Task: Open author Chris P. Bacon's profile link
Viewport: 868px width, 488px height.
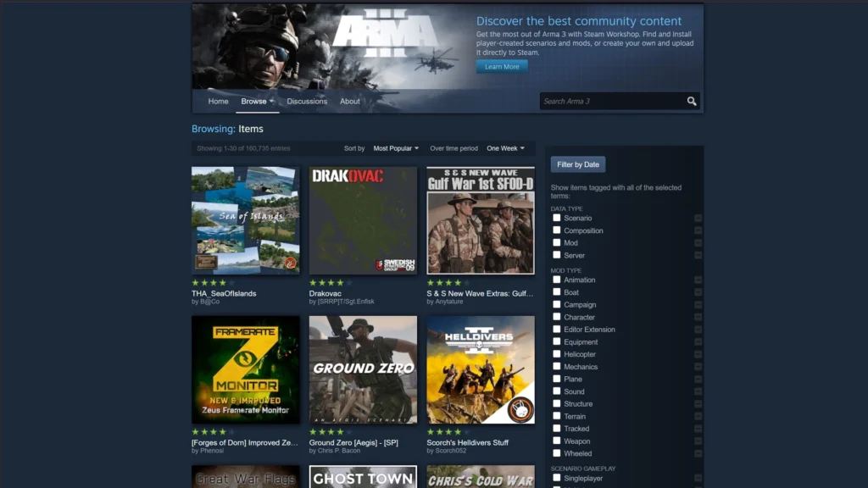Action: (x=339, y=451)
